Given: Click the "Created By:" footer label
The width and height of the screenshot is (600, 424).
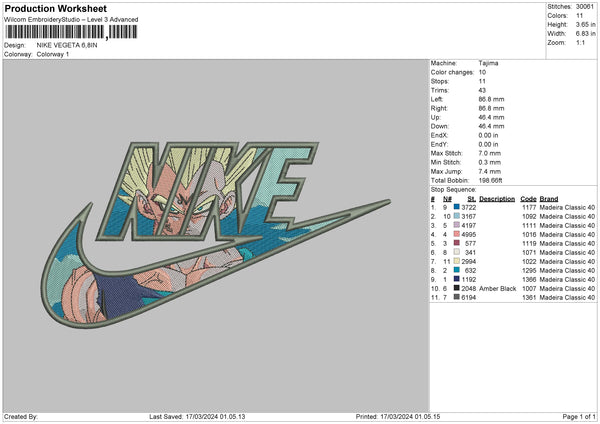Looking at the screenshot, I should 21,417.
